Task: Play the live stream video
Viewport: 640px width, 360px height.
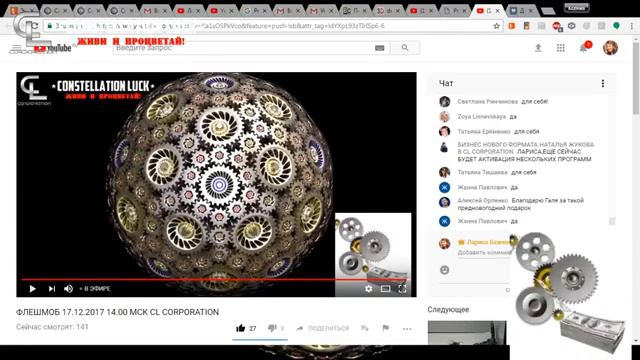Action: (33, 289)
